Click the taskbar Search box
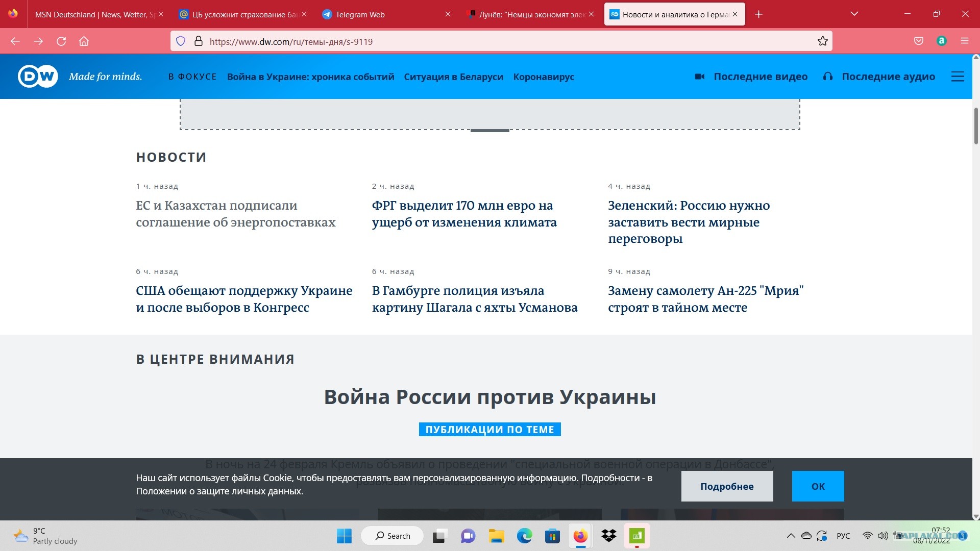Image resolution: width=980 pixels, height=551 pixels. click(393, 536)
